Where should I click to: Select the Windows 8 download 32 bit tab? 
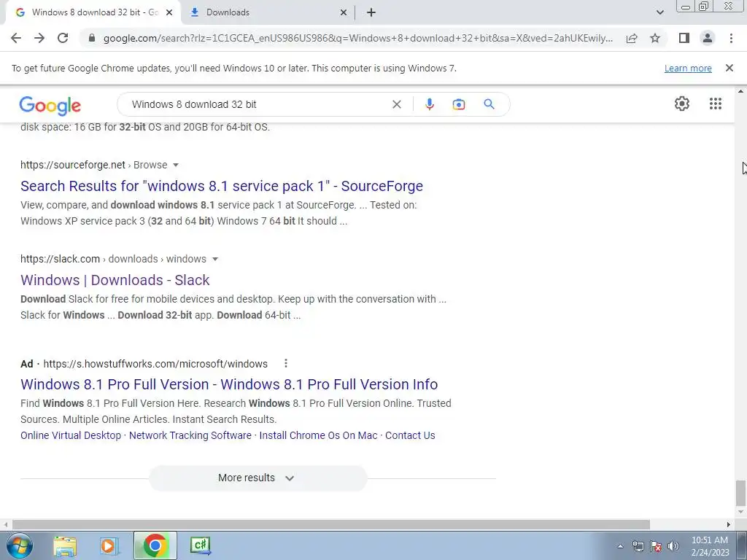pyautogui.click(x=93, y=12)
